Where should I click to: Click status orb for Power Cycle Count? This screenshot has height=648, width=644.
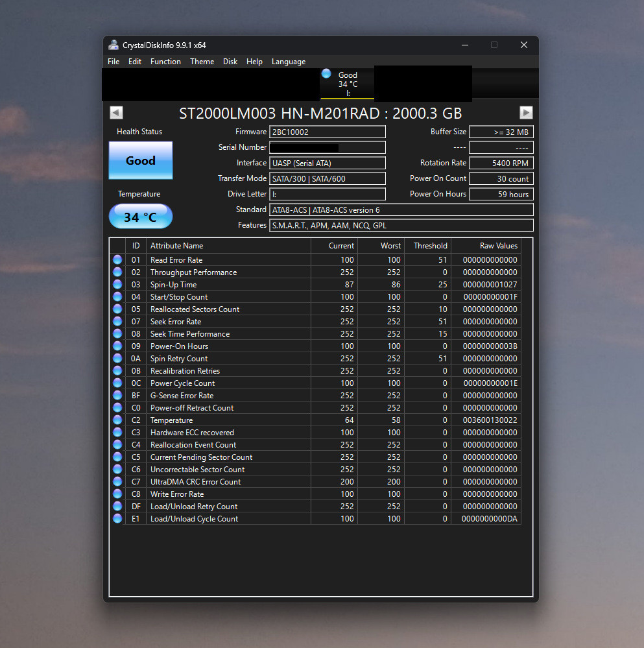[117, 383]
